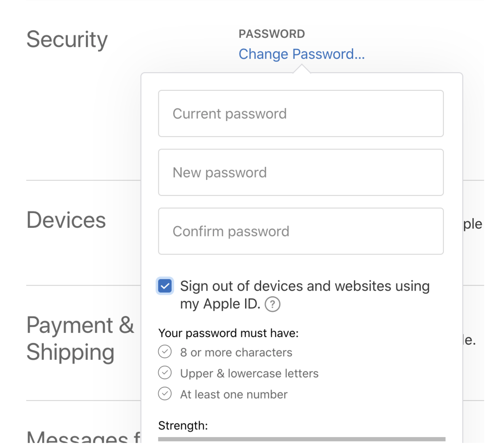Screen dimensions: 491x448
Task: Uncheck the sign out of devices checkbox
Action: click(165, 286)
